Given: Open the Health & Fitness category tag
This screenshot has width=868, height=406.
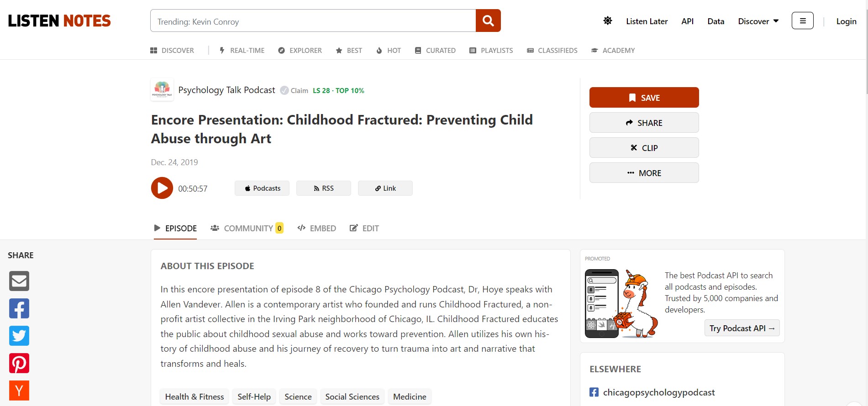Looking at the screenshot, I should click(195, 397).
